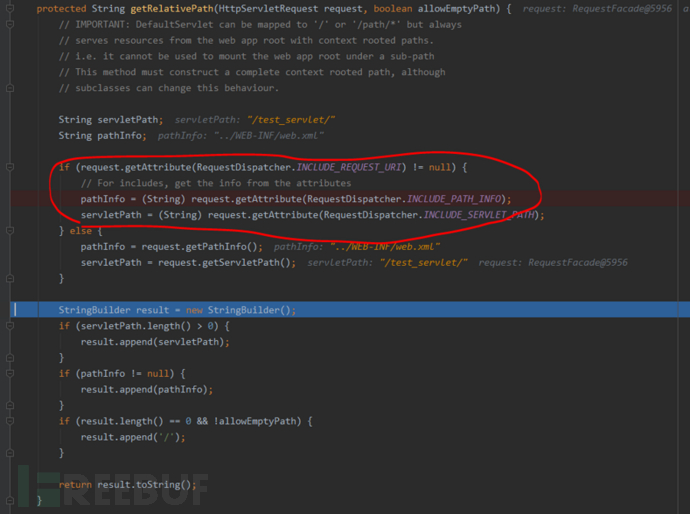The height and width of the screenshot is (514, 690).
Task: Click INCLUDE_SERVLET_PATH constant
Action: point(479,215)
